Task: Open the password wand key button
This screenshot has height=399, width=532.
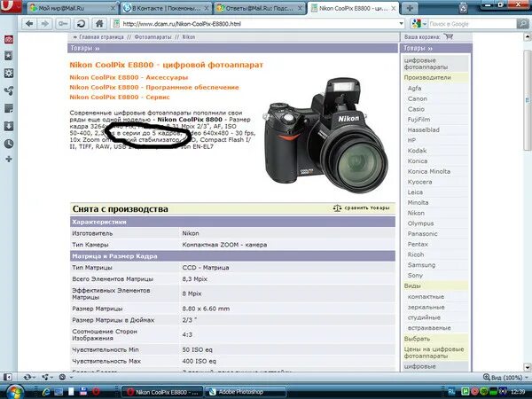Action: coord(63,24)
